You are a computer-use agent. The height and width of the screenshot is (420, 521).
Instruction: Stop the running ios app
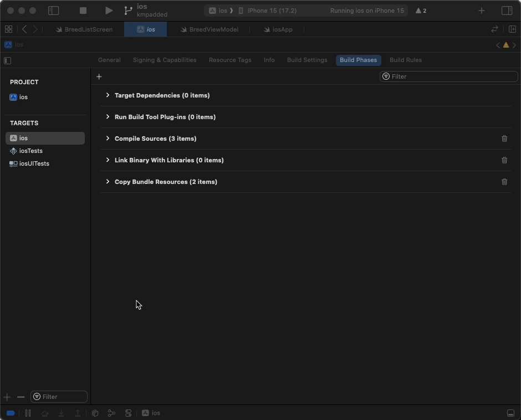coord(83,11)
